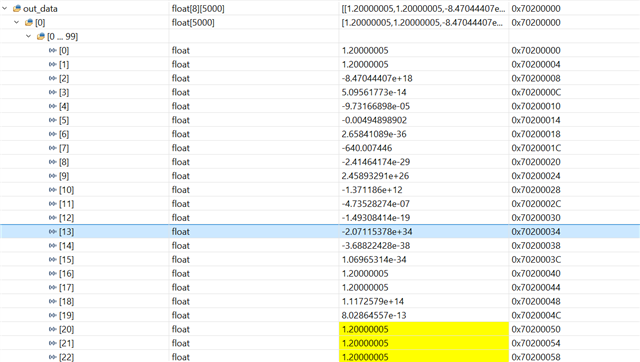This screenshot has height=362, width=640.
Task: Select value 1.06965314e-34 cell
Action: click(374, 260)
